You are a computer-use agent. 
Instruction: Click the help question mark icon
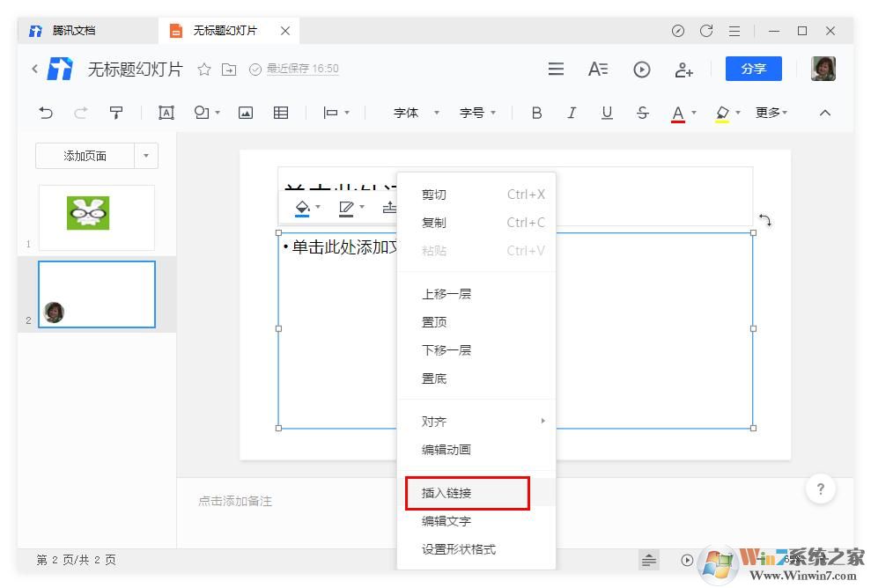(x=820, y=489)
